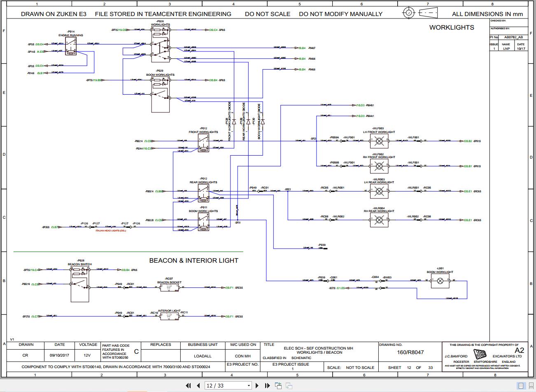This screenshot has width=536, height=392.
Task: Click the L001 BOOM WORKLIGHT lamp symbol
Action: 440,281
